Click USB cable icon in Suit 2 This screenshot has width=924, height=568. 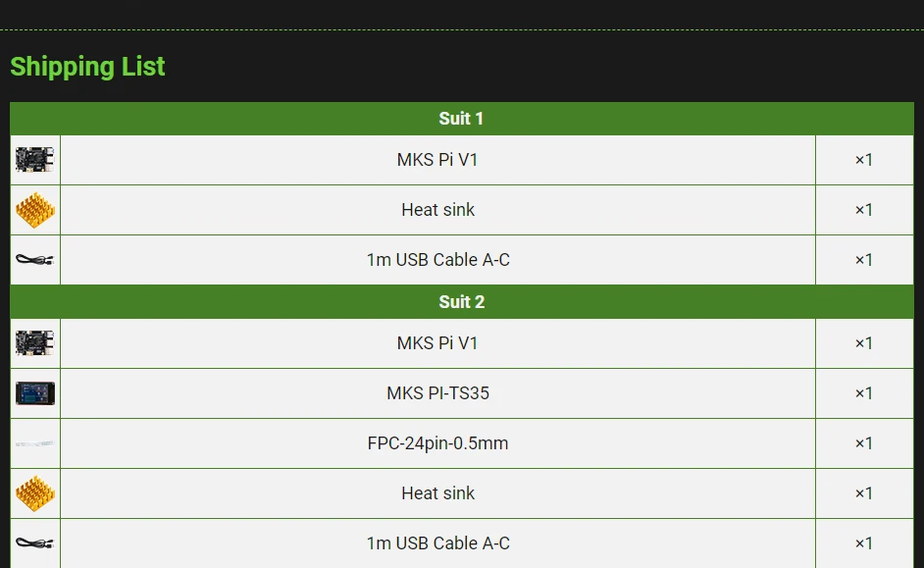(34, 542)
